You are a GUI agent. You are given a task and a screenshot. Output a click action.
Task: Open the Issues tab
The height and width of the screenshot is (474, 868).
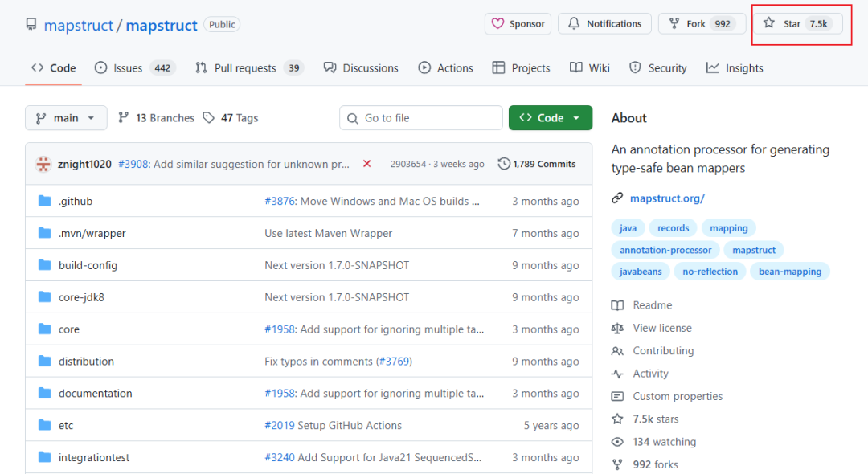pos(134,68)
